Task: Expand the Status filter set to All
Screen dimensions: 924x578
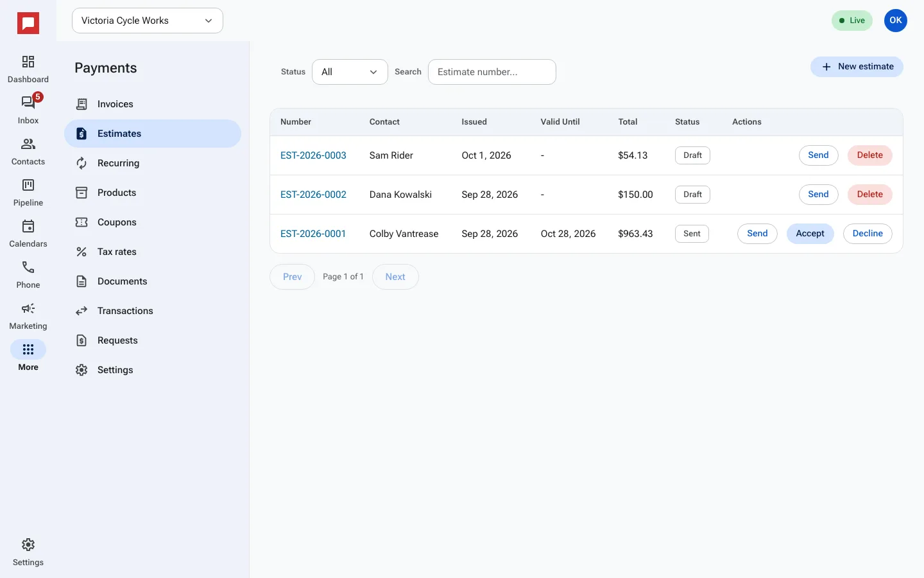Action: tap(350, 72)
